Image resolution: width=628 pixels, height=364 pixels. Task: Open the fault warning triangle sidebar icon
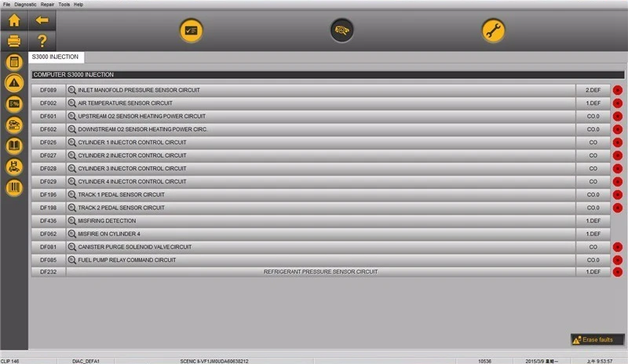[x=14, y=83]
